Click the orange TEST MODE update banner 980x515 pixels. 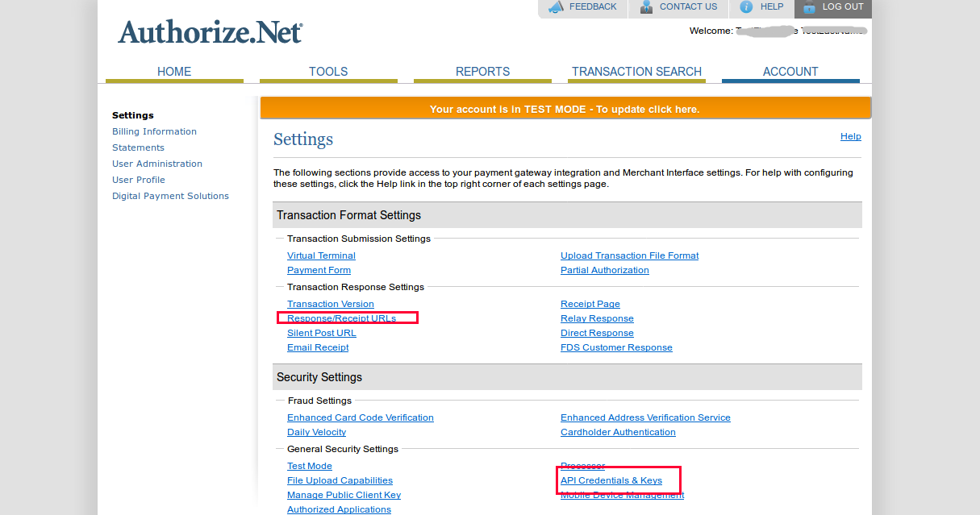pyautogui.click(x=565, y=109)
